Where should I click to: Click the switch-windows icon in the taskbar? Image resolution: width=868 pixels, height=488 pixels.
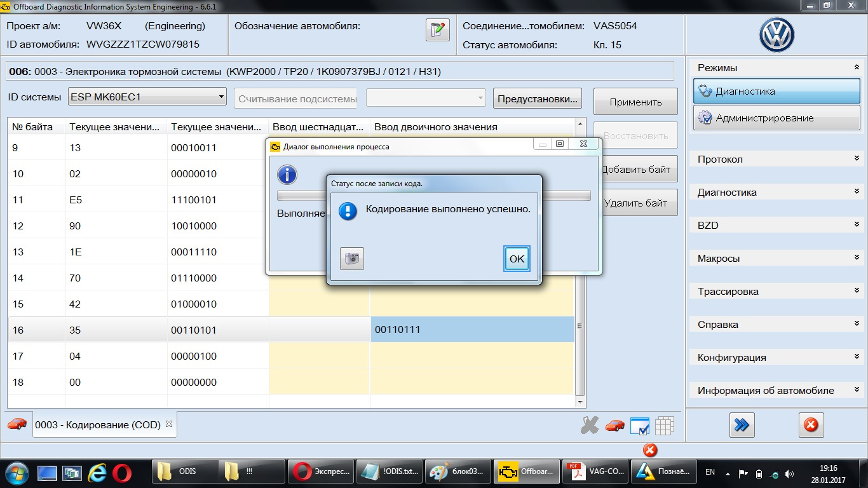tap(72, 473)
